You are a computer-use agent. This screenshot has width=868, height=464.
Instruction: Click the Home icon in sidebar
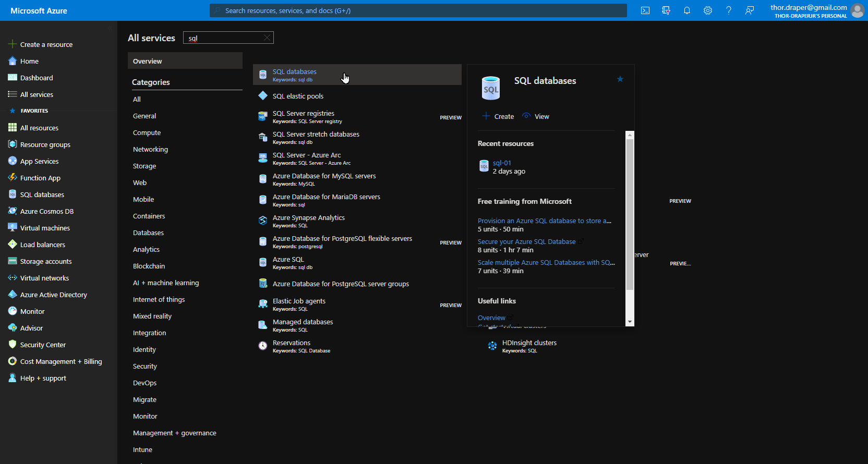(x=13, y=61)
